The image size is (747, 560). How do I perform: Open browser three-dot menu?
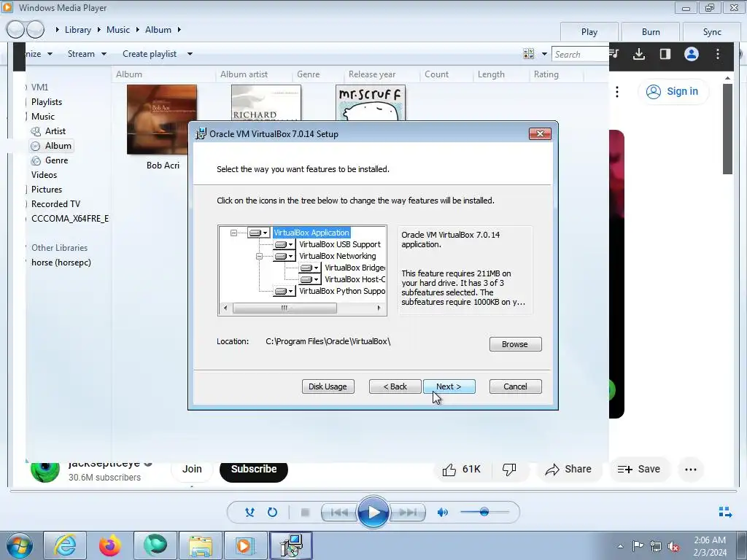coord(718,54)
